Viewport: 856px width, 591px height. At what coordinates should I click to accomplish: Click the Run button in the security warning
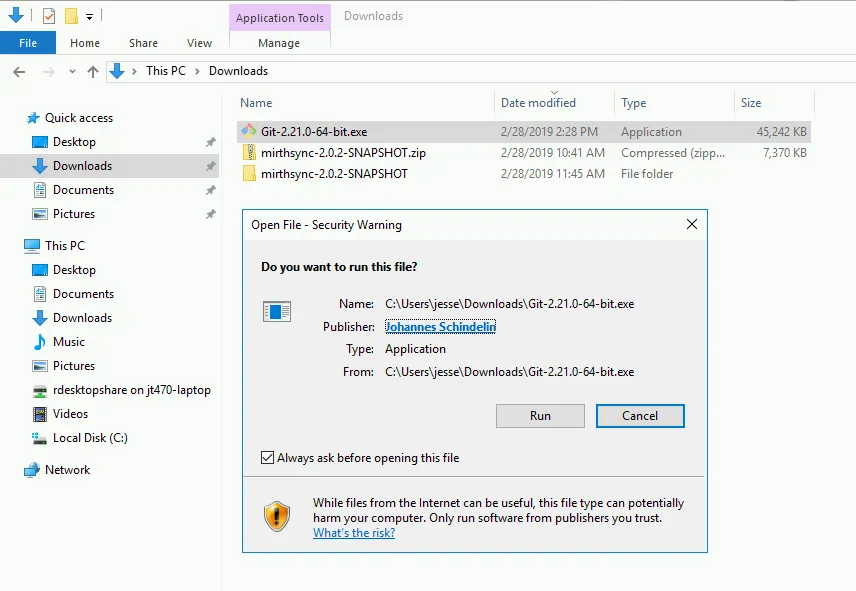540,416
